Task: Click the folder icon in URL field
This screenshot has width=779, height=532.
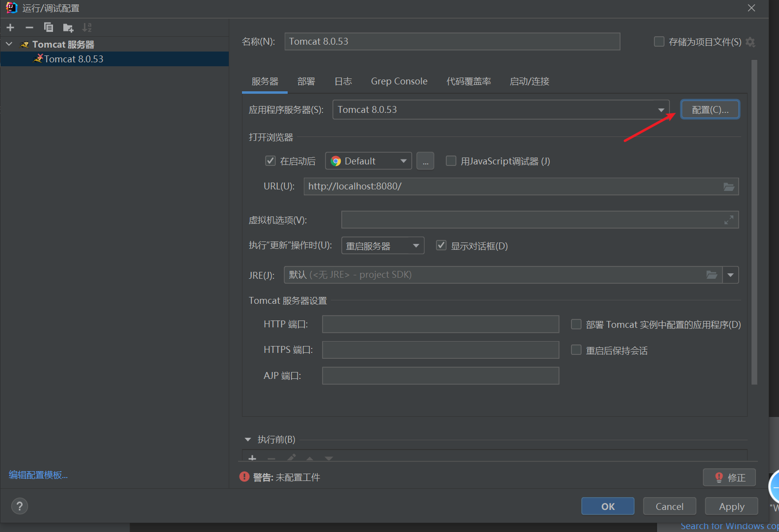Action: [x=728, y=186]
